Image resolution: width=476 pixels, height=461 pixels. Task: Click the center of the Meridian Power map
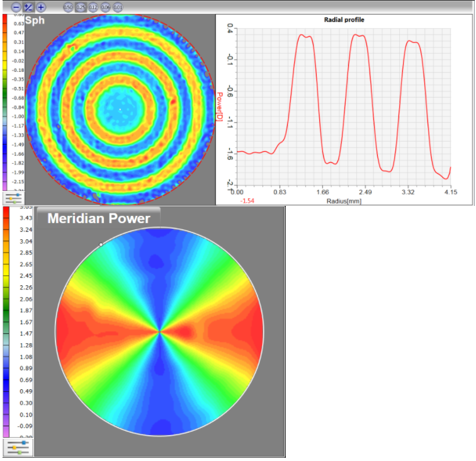coord(160,332)
